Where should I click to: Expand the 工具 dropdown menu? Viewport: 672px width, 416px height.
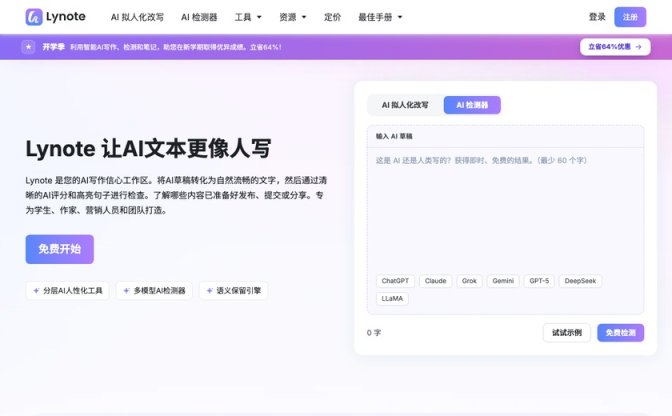pos(248,17)
